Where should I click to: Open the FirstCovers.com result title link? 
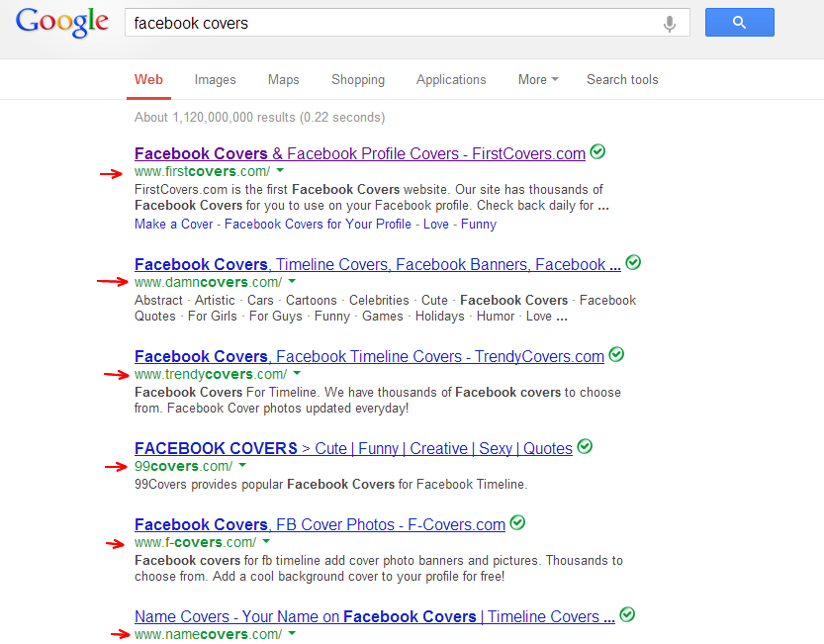coord(360,153)
